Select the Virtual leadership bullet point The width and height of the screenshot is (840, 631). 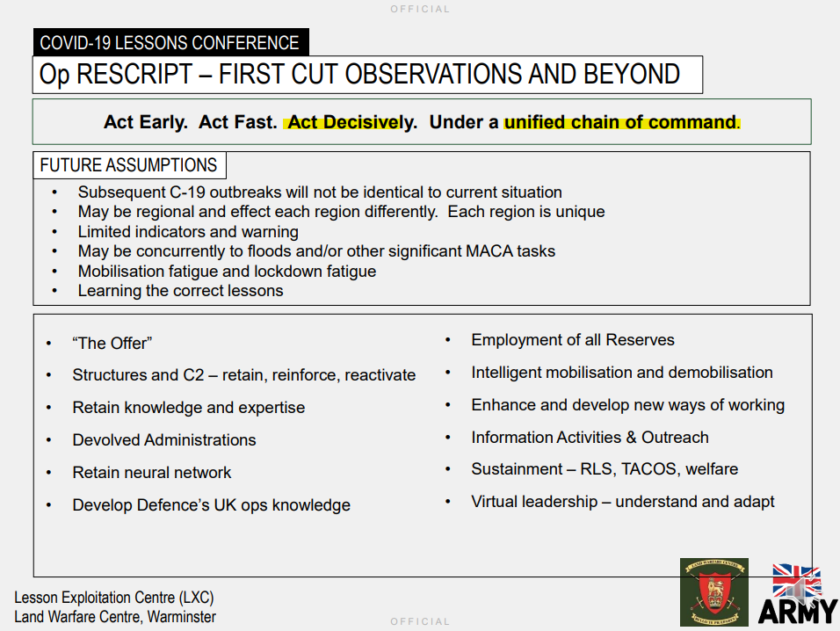(623, 501)
